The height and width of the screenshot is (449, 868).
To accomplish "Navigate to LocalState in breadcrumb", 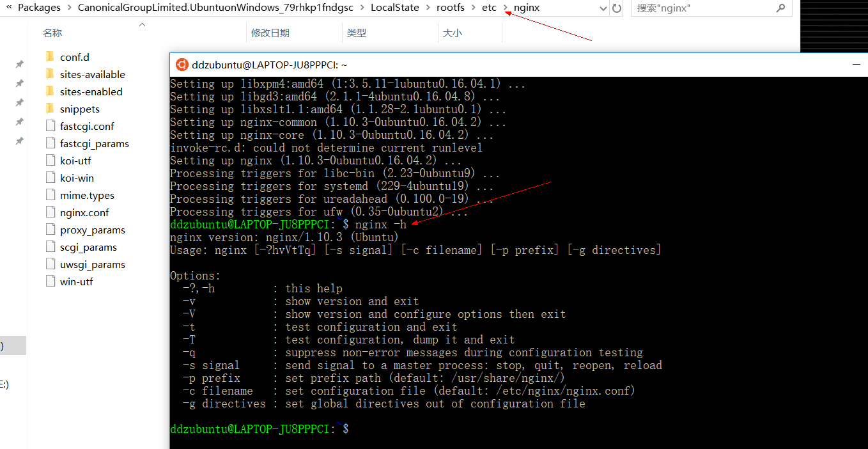I will 395,8.
